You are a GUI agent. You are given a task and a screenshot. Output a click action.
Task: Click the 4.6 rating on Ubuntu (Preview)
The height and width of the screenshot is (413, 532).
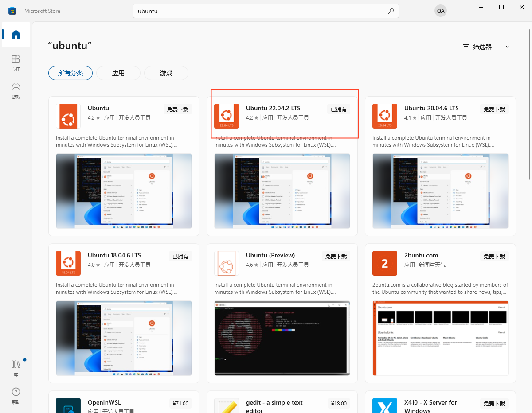[x=252, y=265]
